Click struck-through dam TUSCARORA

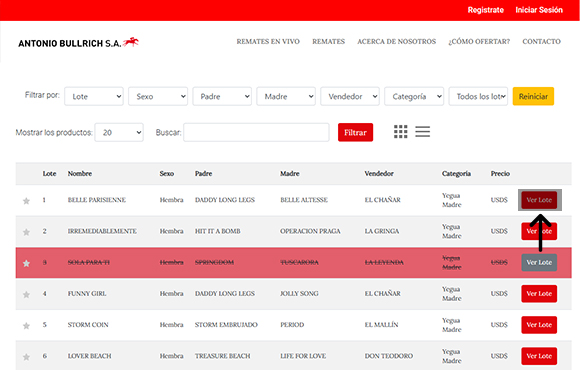(300, 262)
